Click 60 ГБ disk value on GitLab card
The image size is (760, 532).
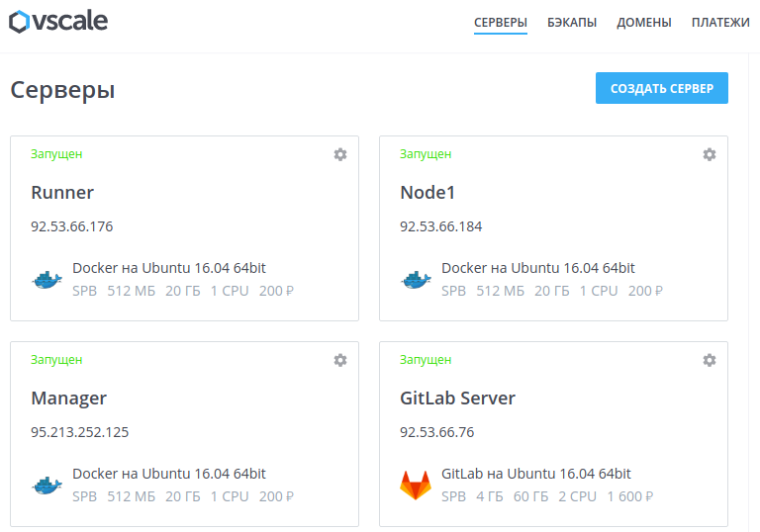(530, 496)
